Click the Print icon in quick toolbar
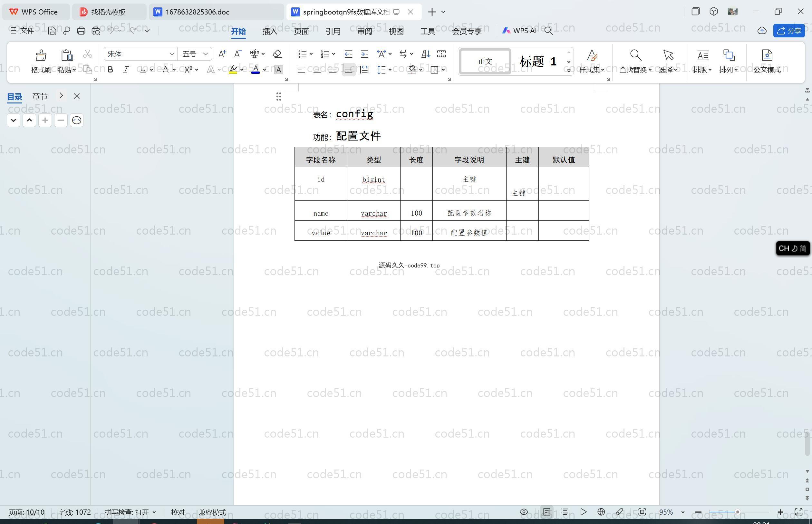Image resolution: width=812 pixels, height=524 pixels. (81, 31)
